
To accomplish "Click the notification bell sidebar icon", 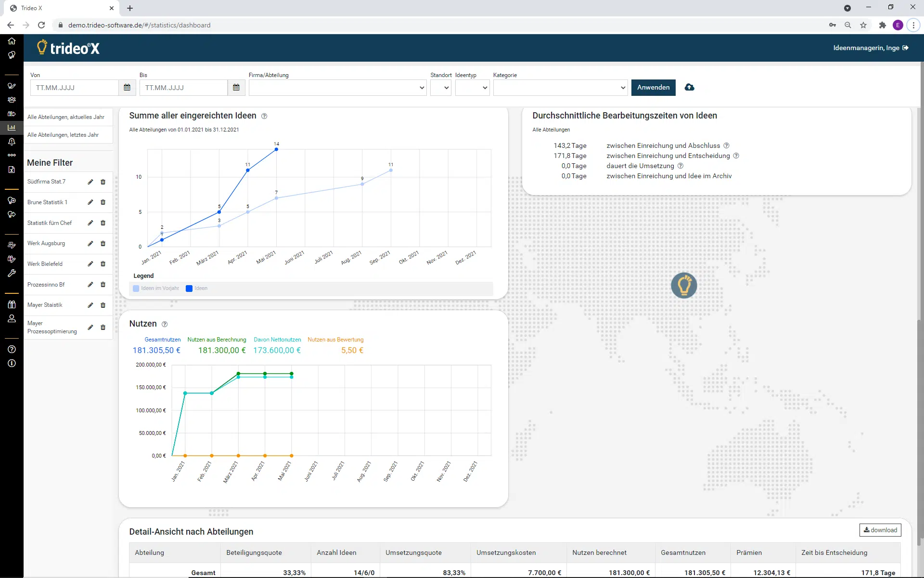I will pyautogui.click(x=12, y=142).
